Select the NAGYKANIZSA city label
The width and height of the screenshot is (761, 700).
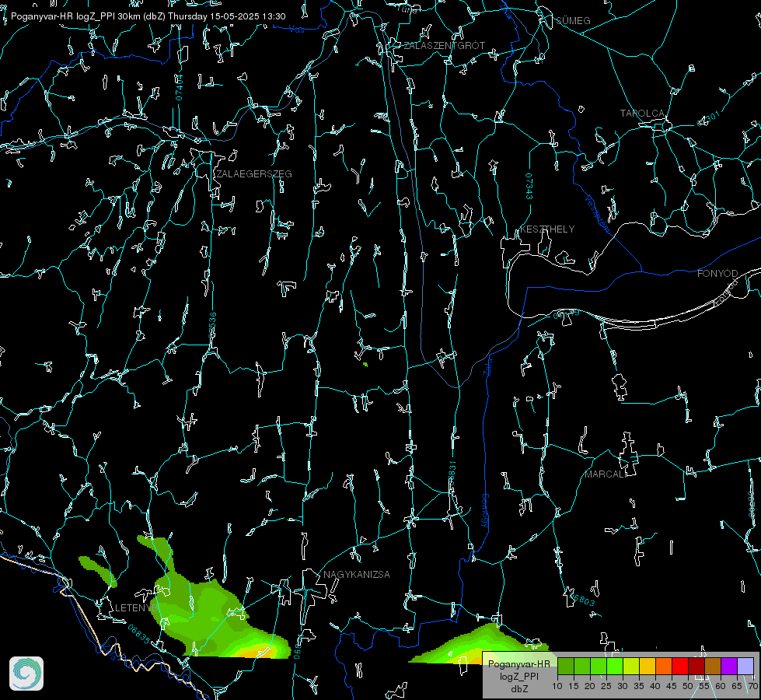[357, 575]
